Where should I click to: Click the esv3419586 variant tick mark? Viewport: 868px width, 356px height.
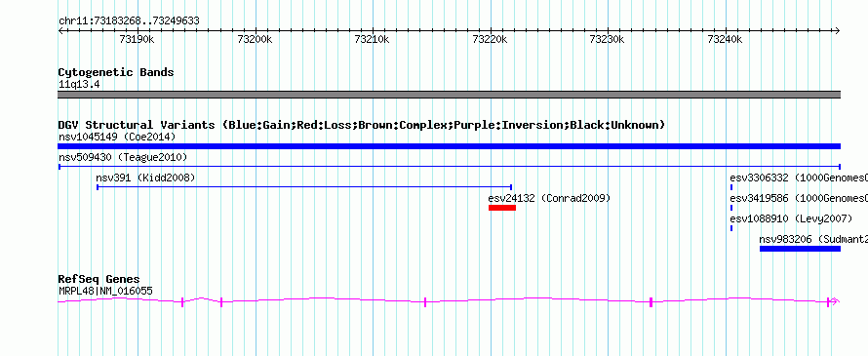[731, 208]
